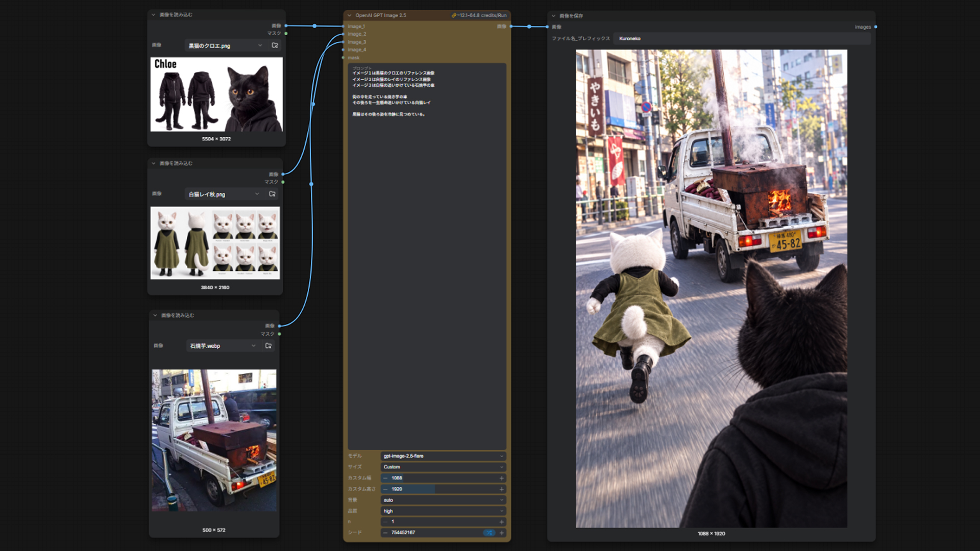Click minus on custom height 1920
The image size is (980, 551).
click(x=385, y=489)
